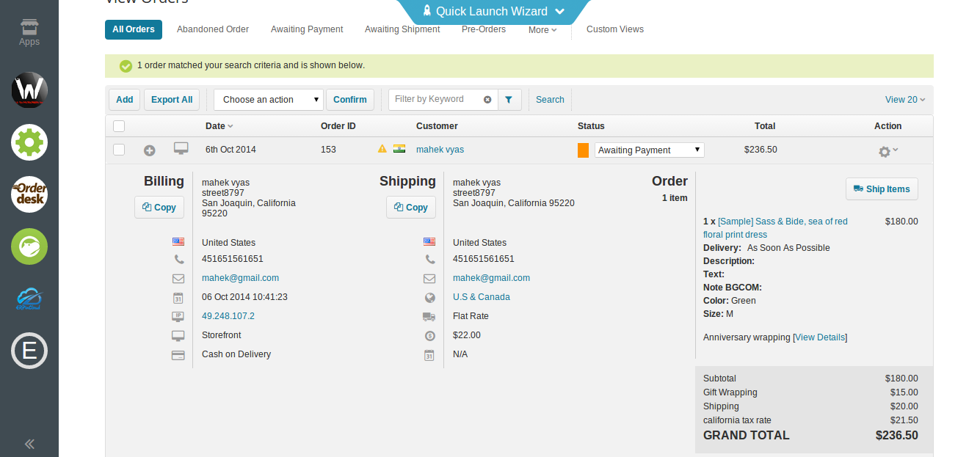Viewport: 980px width, 457px height.
Task: Select the Order Desk sidebar icon
Action: (x=29, y=194)
